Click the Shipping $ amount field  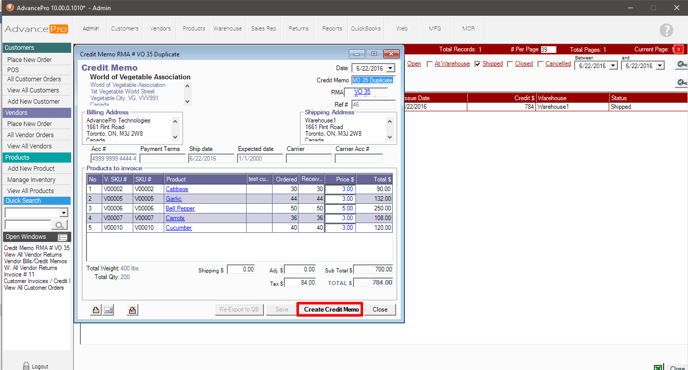[241, 269]
